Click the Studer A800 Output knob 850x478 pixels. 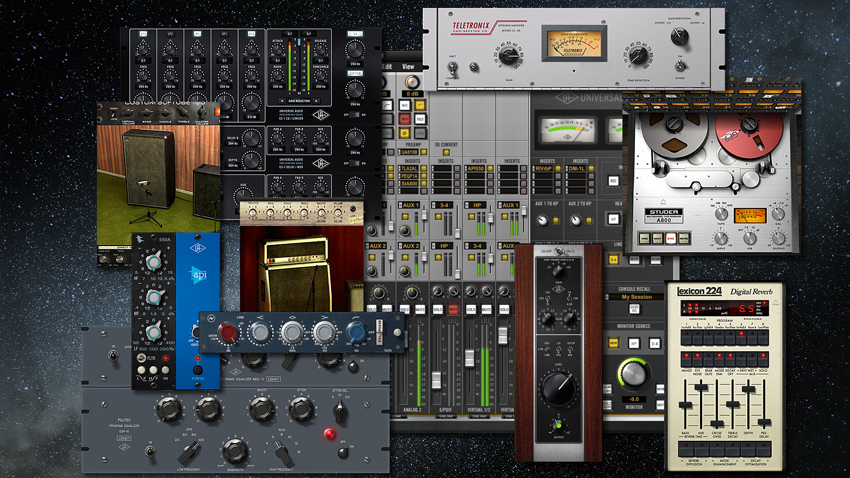coord(778,238)
